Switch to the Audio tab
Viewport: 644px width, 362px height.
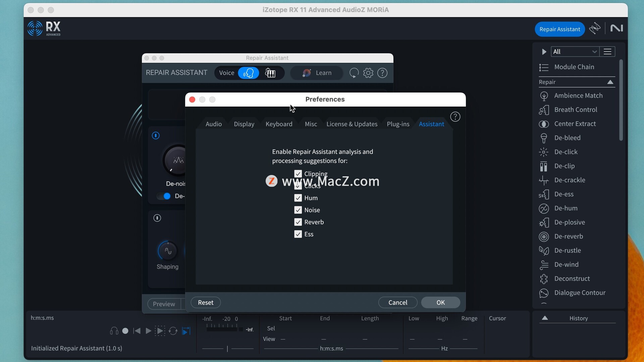214,124
